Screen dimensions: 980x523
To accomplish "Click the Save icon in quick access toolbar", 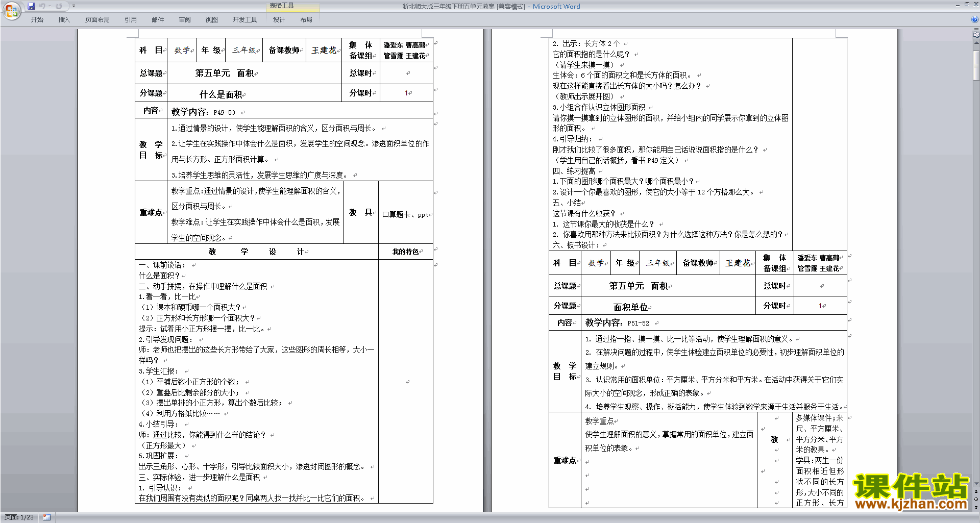I will [x=31, y=6].
